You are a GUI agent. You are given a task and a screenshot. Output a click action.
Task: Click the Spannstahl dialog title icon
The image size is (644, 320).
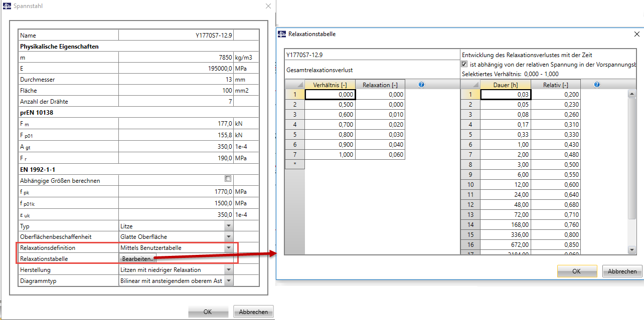[7, 6]
